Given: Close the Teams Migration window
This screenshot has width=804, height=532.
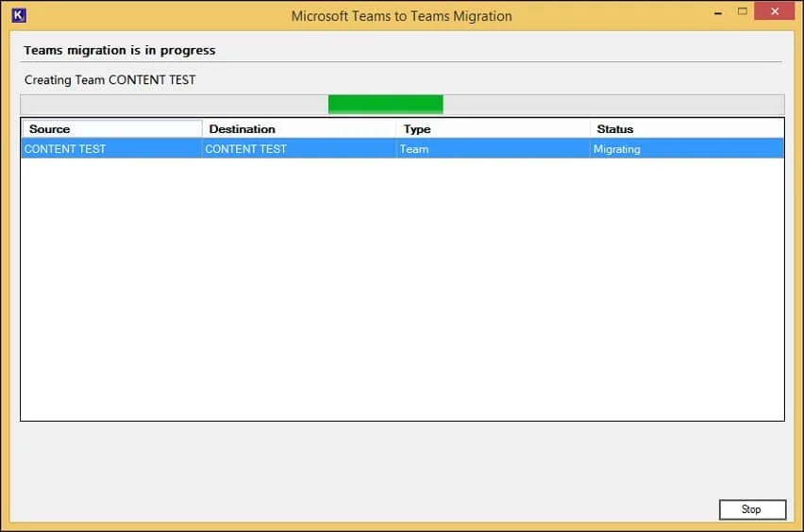Looking at the screenshot, I should (x=774, y=11).
